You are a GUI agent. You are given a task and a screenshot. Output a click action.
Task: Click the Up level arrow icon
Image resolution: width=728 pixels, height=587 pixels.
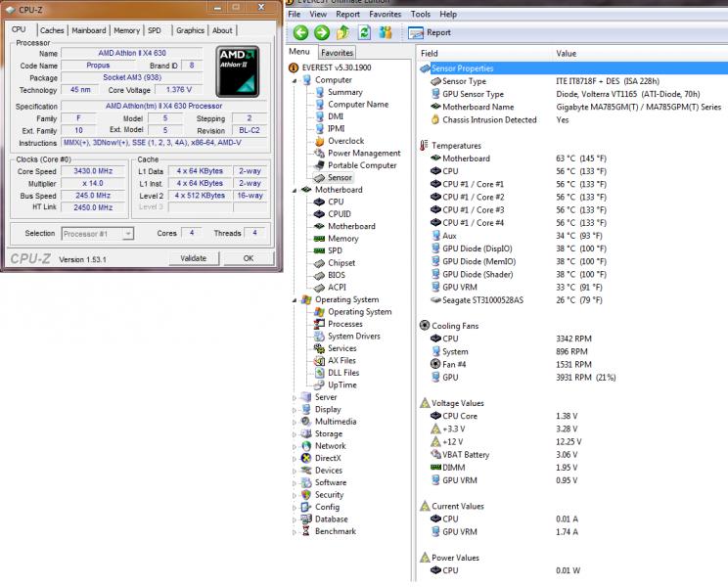(x=343, y=32)
